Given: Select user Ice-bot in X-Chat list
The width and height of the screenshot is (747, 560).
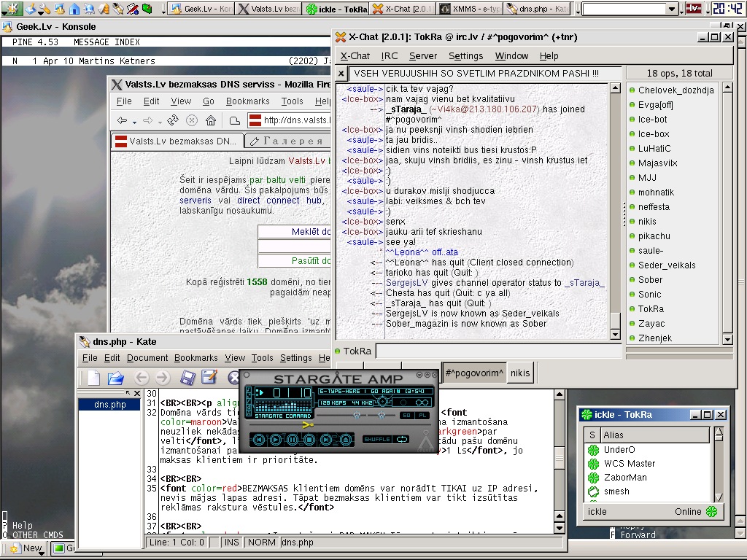Looking at the screenshot, I should click(x=652, y=120).
